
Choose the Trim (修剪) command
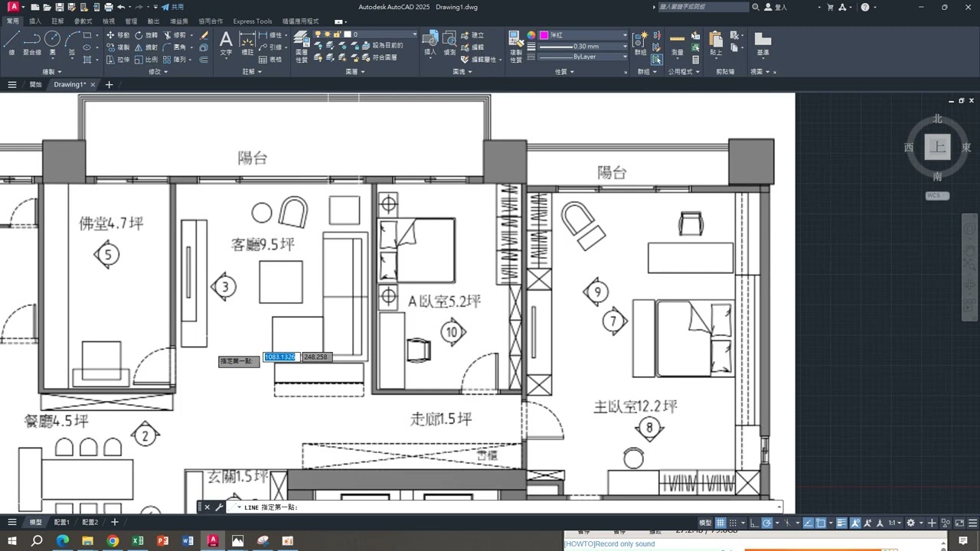coord(175,35)
